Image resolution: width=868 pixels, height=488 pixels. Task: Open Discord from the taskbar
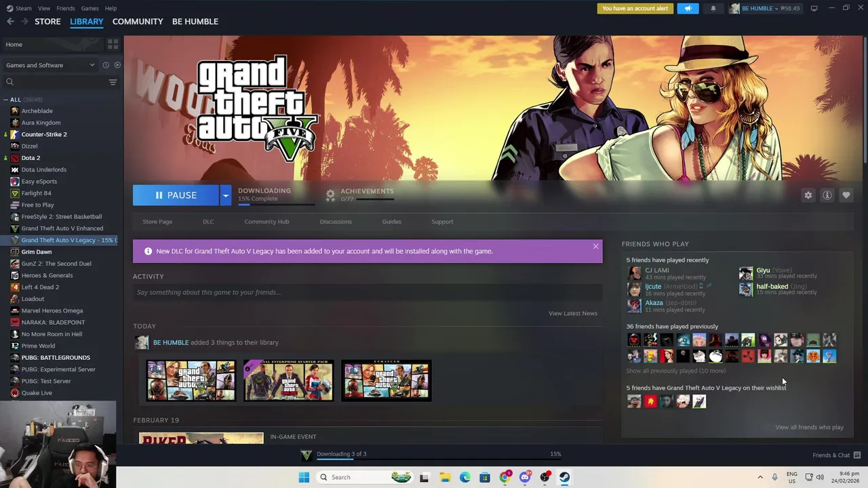525,477
